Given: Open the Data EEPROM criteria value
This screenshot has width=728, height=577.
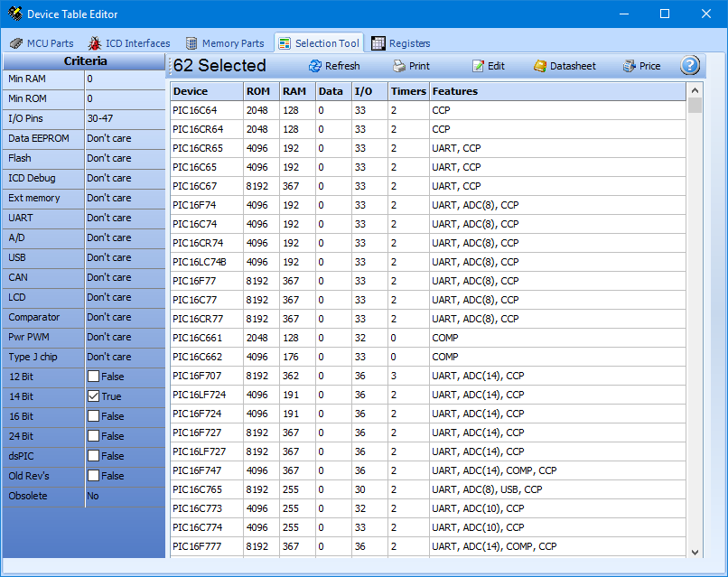Looking at the screenshot, I should pos(126,138).
